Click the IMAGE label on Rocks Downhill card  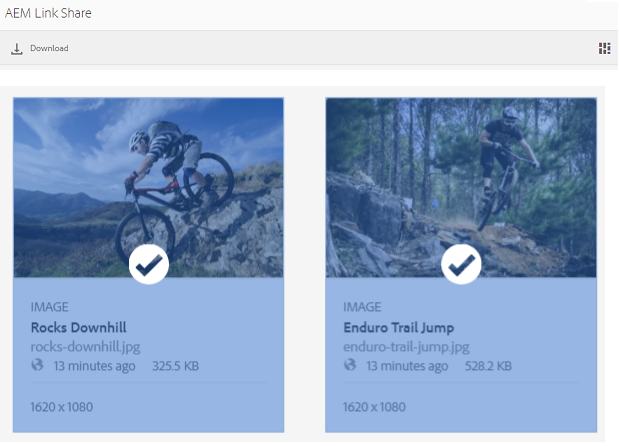50,307
